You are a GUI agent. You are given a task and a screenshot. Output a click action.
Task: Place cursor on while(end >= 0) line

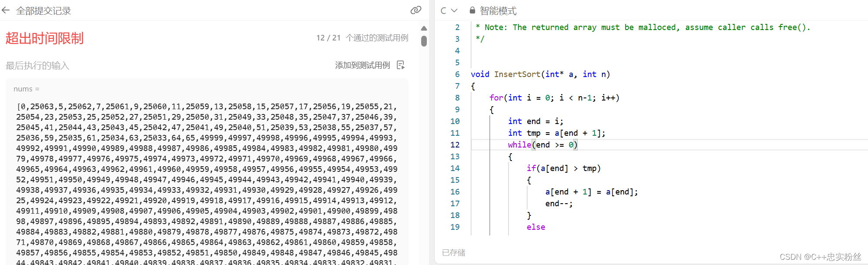coord(542,145)
